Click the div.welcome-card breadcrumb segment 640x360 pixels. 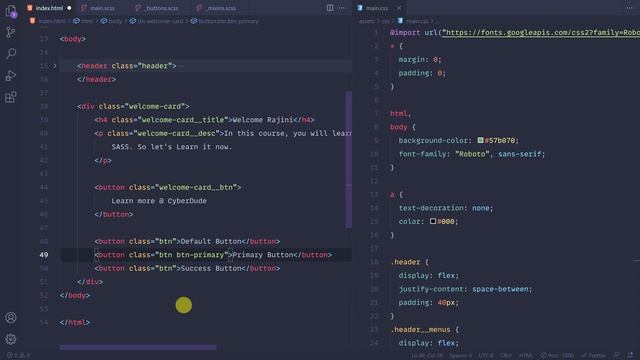[160, 21]
